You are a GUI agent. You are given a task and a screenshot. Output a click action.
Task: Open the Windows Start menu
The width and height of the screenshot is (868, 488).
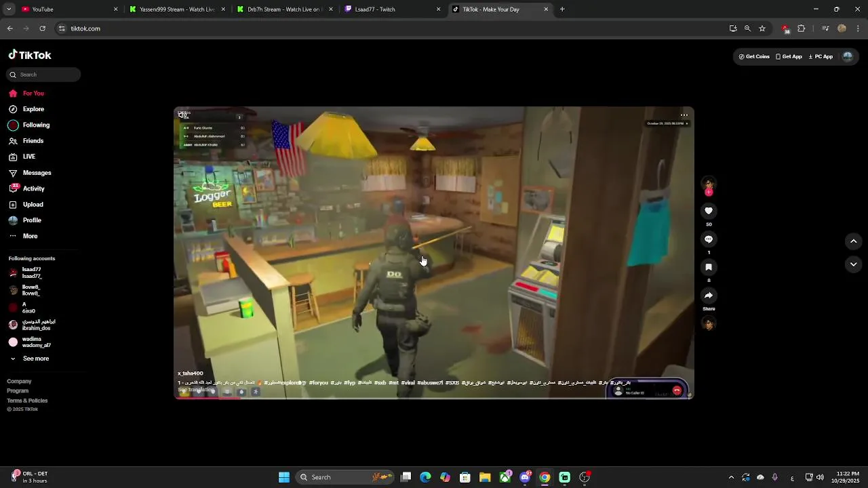point(284,477)
